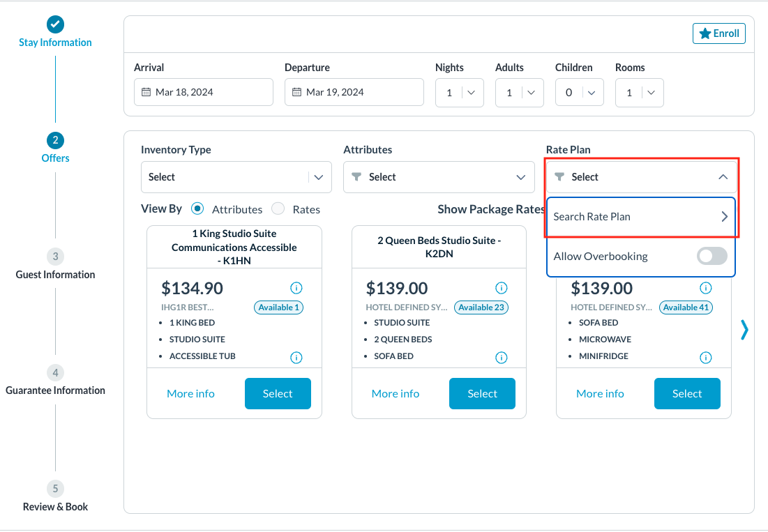The width and height of the screenshot is (768, 532).
Task: Open the Inventory Type dropdown
Action: click(236, 177)
